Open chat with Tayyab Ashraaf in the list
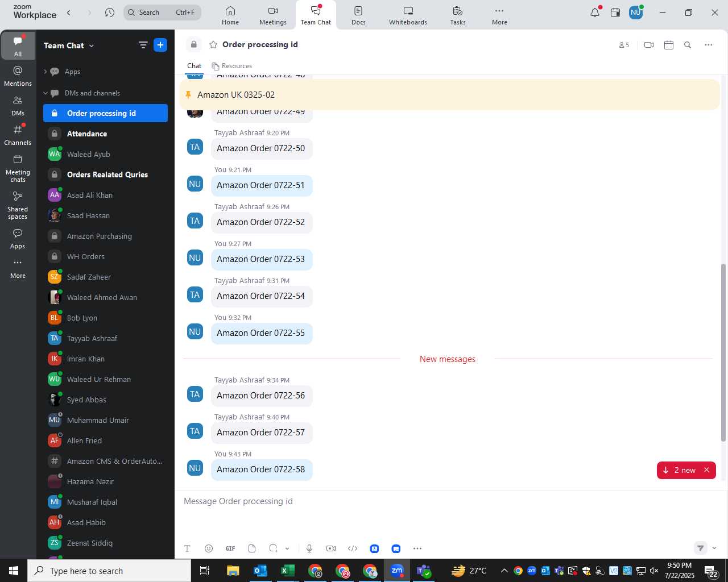 (x=105, y=338)
